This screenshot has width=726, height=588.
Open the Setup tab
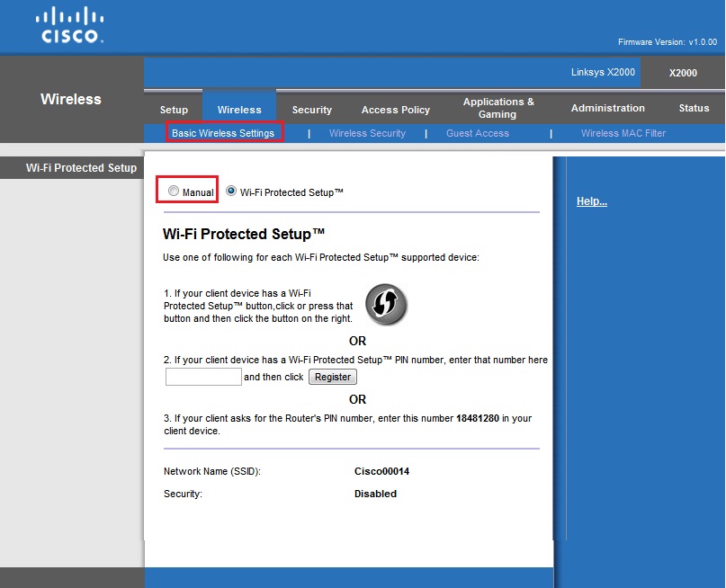click(174, 110)
